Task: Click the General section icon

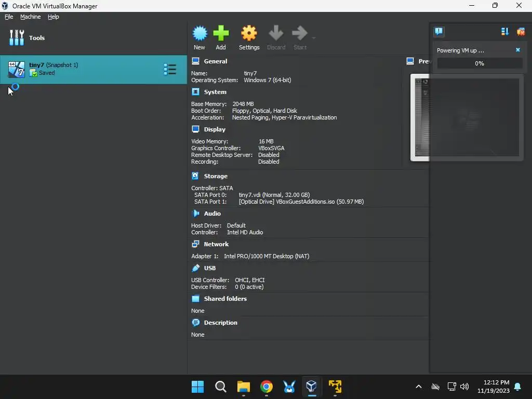Action: pos(195,61)
